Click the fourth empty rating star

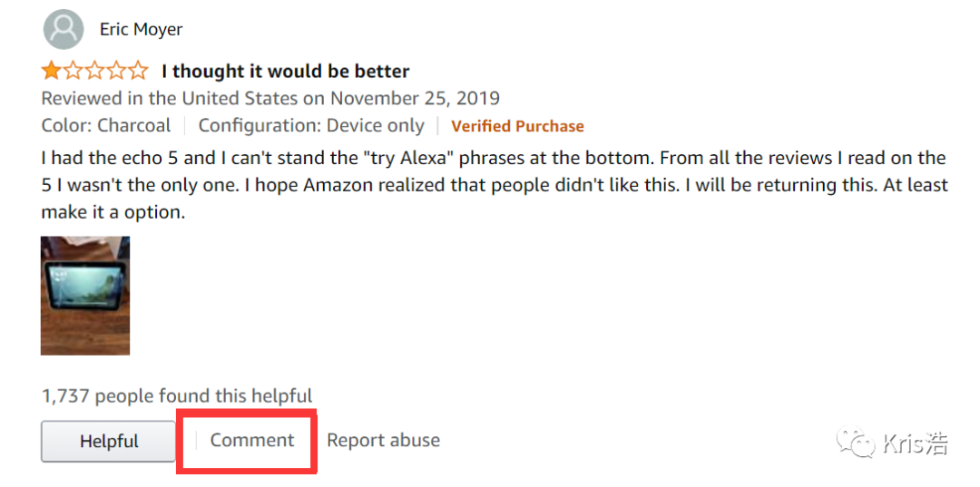(116, 71)
